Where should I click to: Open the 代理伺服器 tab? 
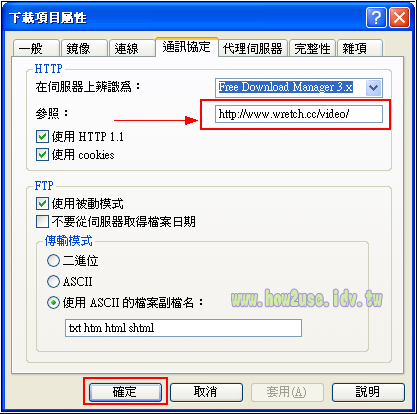(253, 48)
